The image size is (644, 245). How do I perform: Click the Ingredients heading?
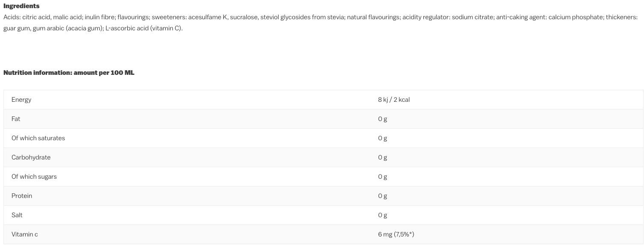21,6
